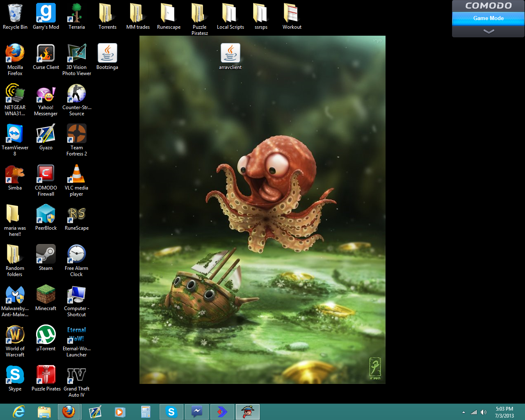Open the Puzzle Piratesz folder
Viewport: 525px width, 420px height.
point(200,19)
